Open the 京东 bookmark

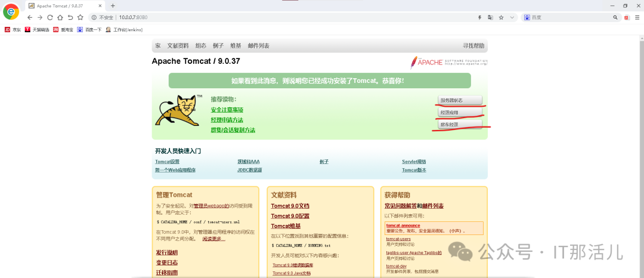[13, 30]
